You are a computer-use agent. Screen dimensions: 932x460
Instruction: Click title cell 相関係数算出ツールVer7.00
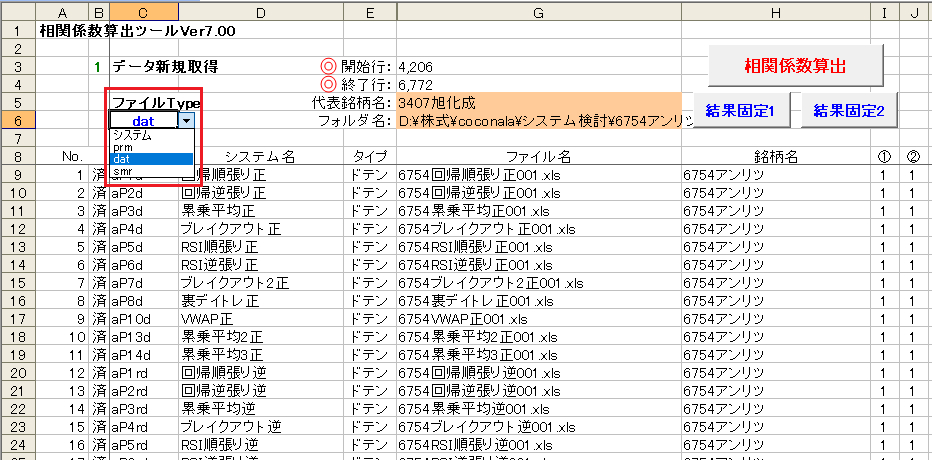(137, 31)
